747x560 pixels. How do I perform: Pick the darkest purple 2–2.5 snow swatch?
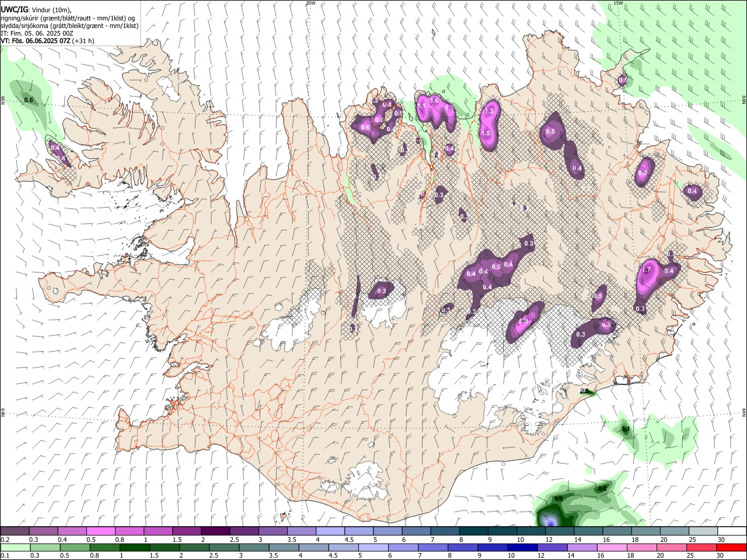[215, 531]
